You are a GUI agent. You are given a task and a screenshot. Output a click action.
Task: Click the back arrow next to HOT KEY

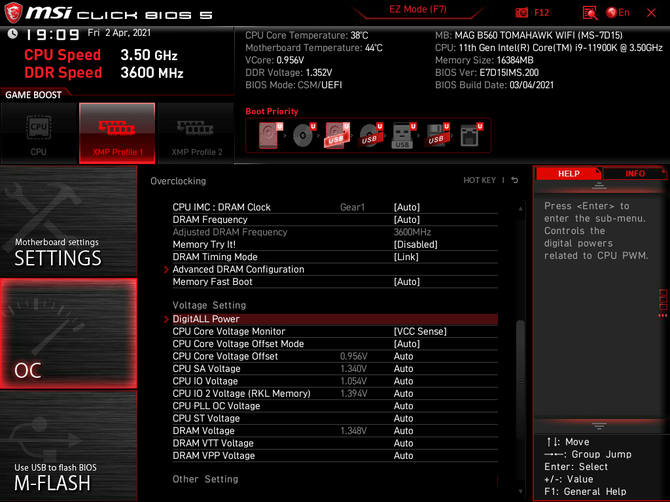coord(515,180)
